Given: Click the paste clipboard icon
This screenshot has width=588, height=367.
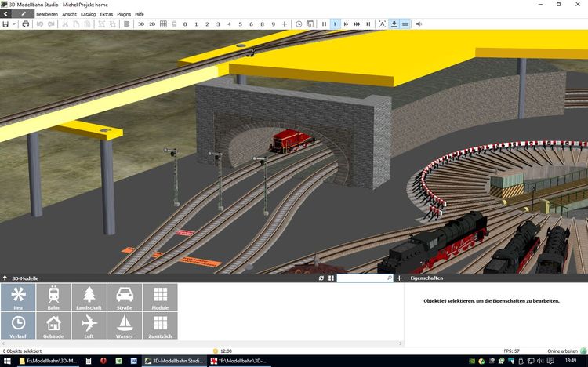Looking at the screenshot, I should click(87, 24).
